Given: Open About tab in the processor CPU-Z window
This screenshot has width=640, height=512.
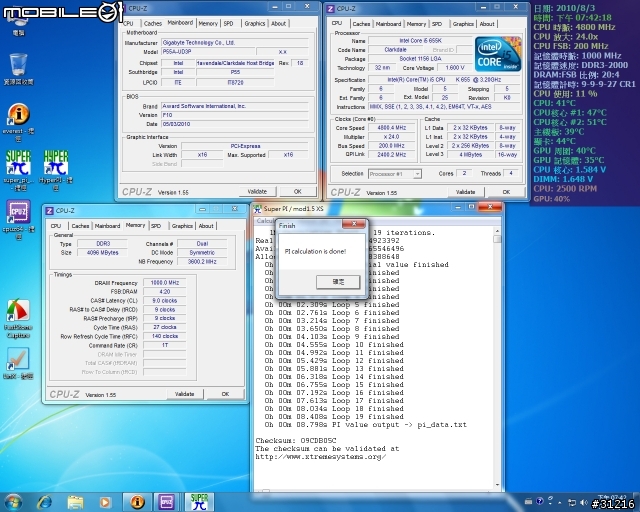Looking at the screenshot, I should tap(487, 24).
